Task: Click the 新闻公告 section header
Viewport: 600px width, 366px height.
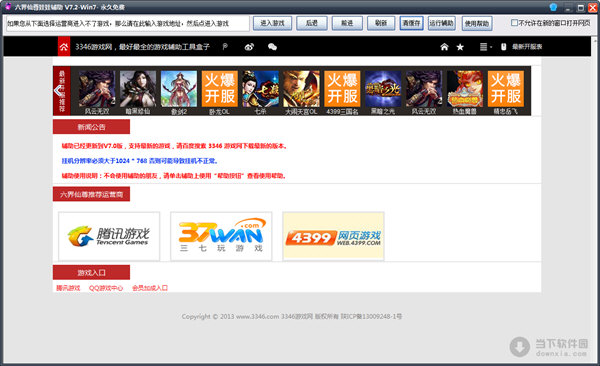Action: 91,127
